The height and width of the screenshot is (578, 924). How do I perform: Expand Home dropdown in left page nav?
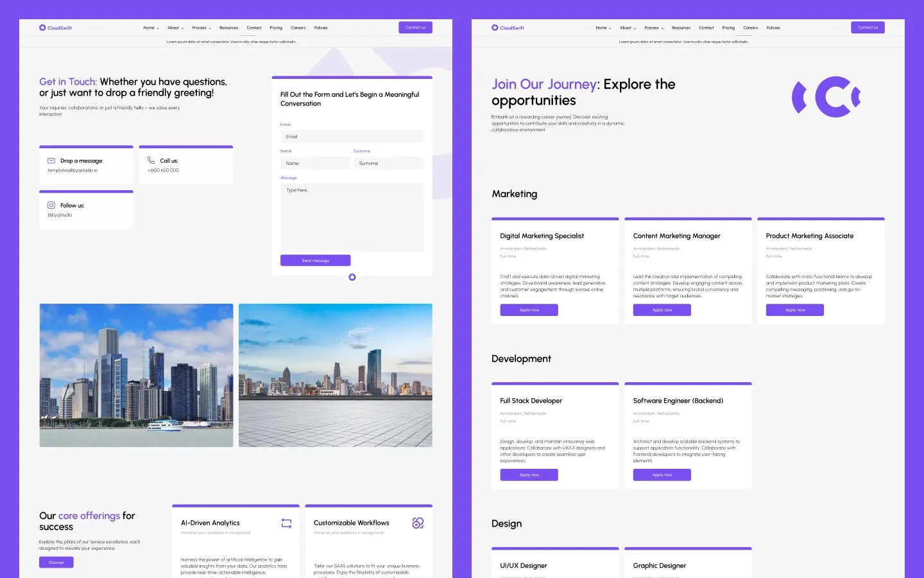151,28
